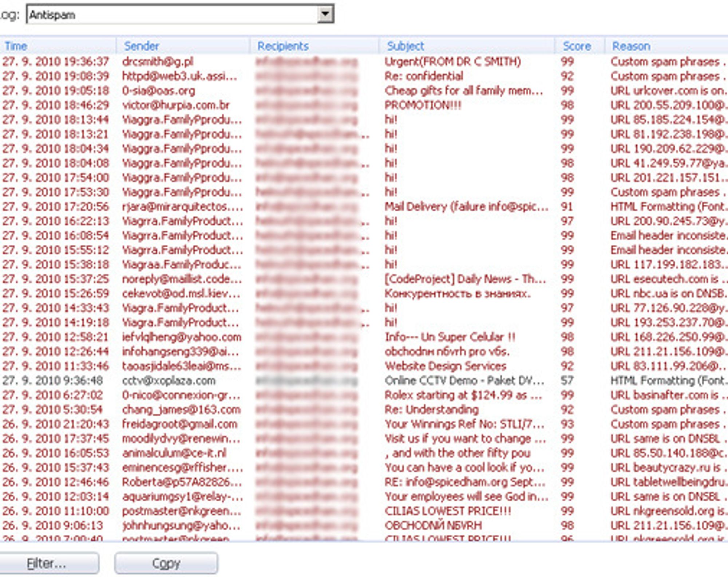Open the Antispam log dropdown arrow
This screenshot has height=577, width=728.
pyautogui.click(x=325, y=14)
